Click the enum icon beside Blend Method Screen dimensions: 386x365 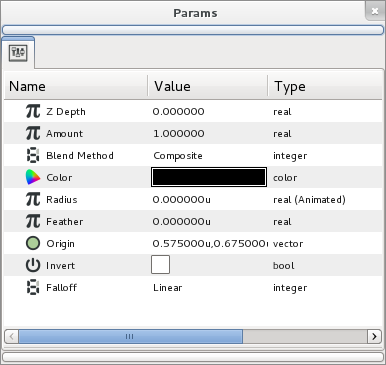33,155
